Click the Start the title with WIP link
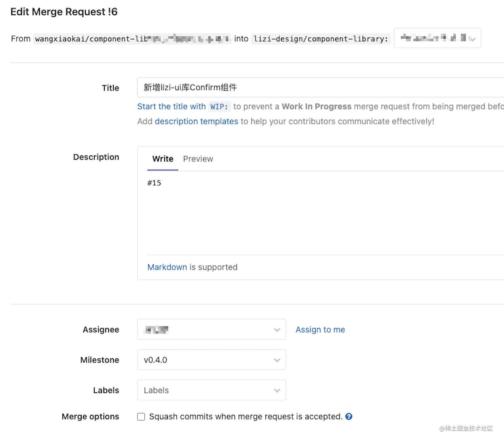Viewport: 504px width, 443px height. 183,107
